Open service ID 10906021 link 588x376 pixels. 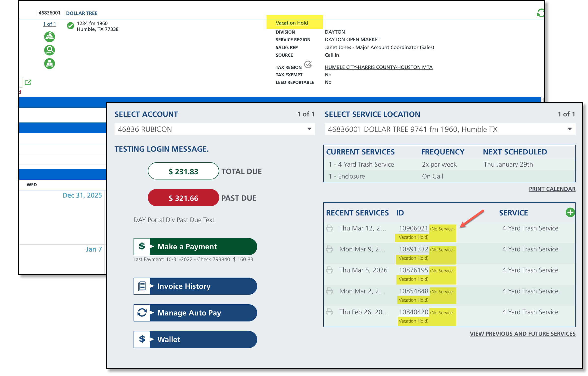coord(413,228)
